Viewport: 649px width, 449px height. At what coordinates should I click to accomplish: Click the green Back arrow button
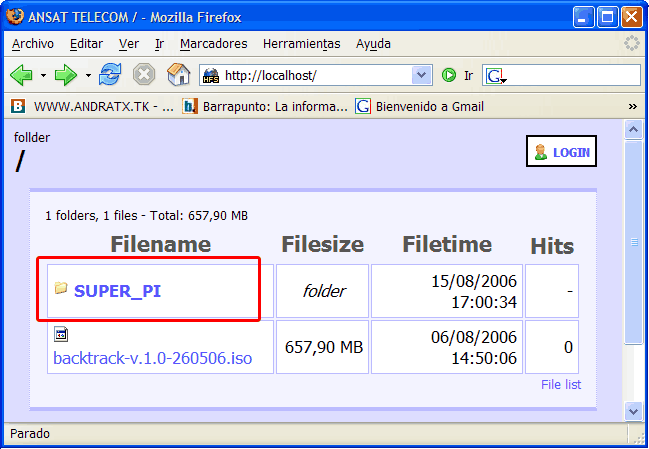[22, 75]
